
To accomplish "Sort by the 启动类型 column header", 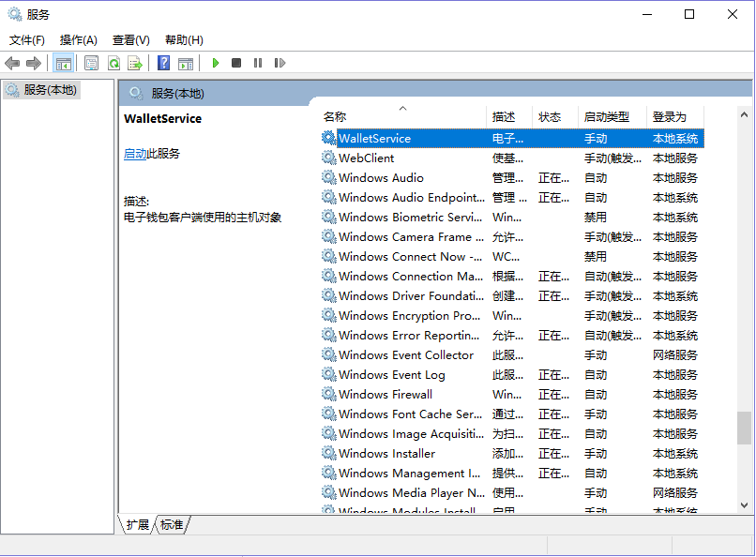I will 612,116.
